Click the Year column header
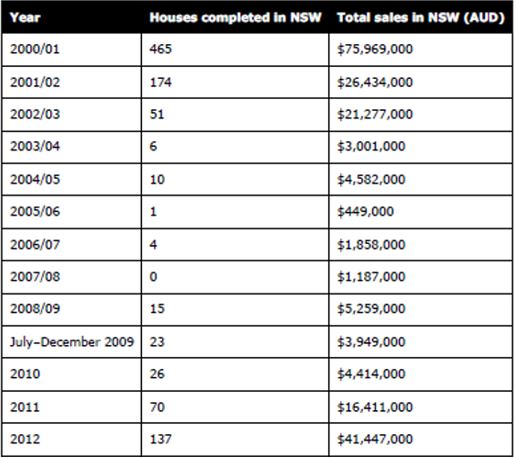This screenshot has height=458, width=517. [25, 17]
